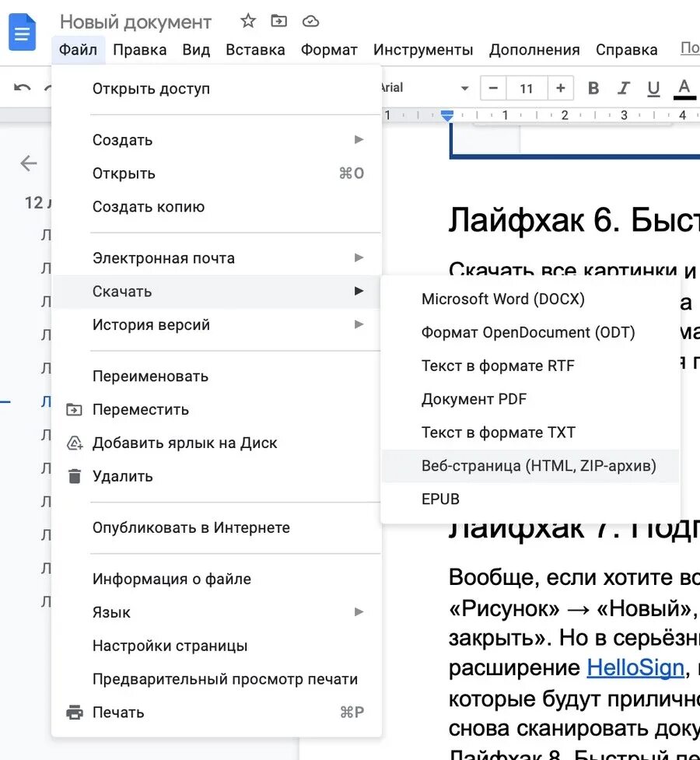The image size is (700, 760).
Task: Open the Arial font dropdown
Action: [426, 88]
